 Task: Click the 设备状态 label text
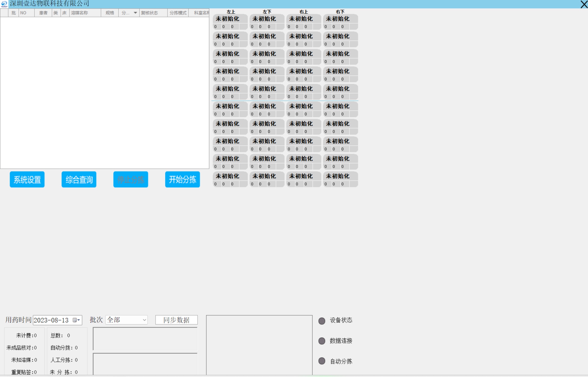click(341, 320)
